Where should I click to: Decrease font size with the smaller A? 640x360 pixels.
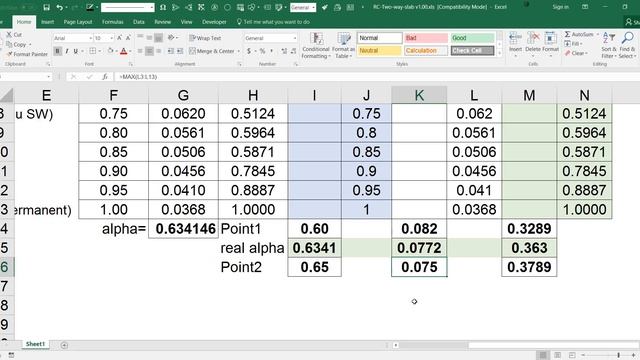tap(128, 38)
